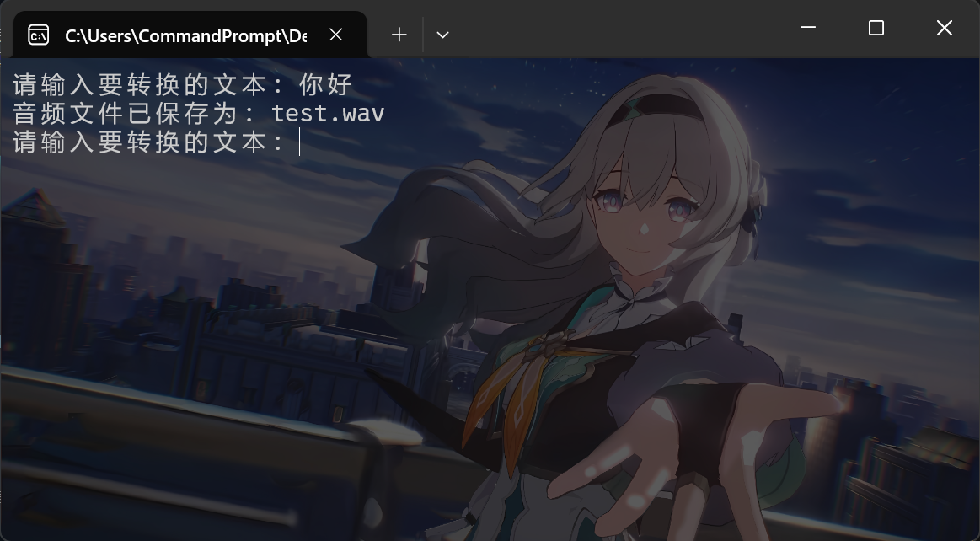Expand the new tab profile dropdown
Screen dimensions: 980x541
pos(442,35)
